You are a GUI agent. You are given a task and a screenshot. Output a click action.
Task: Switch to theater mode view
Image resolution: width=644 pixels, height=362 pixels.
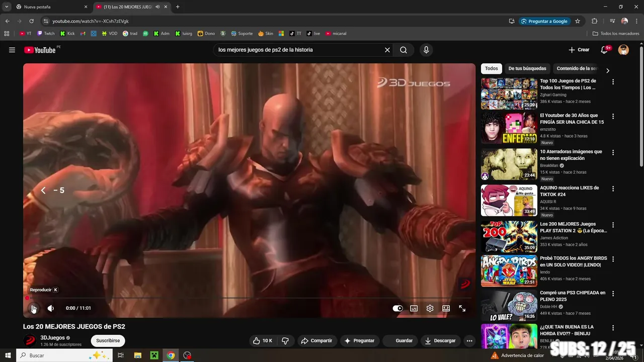446,309
